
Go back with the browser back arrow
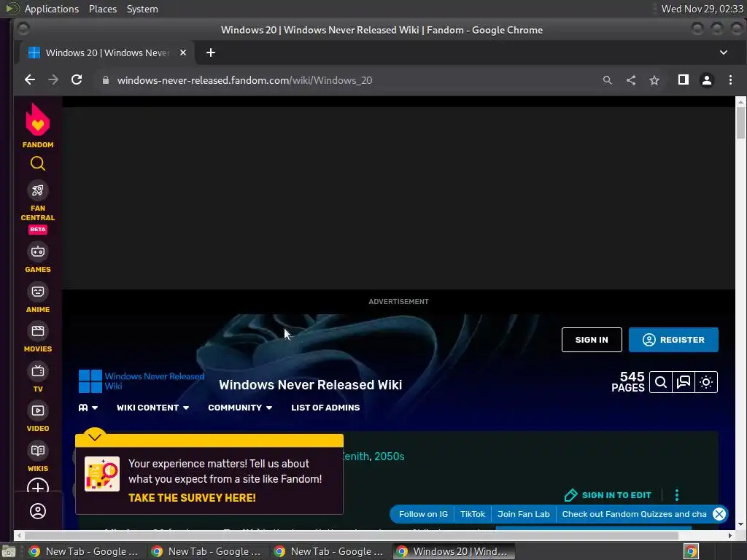[30, 80]
